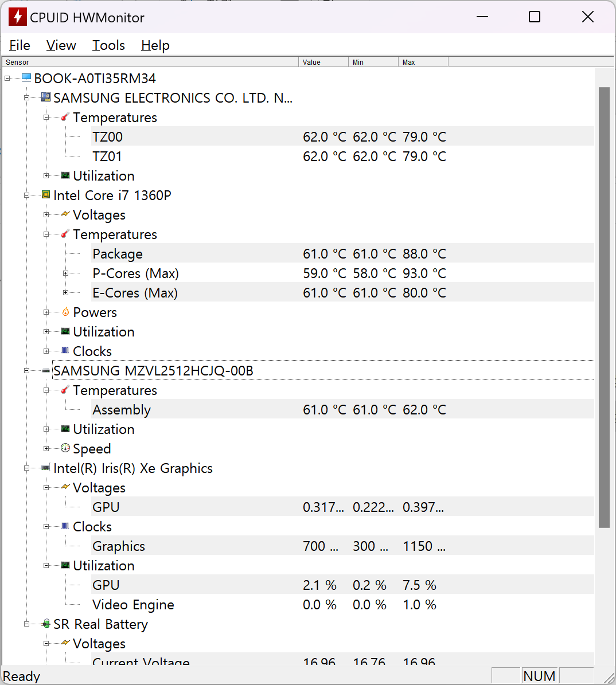Click the Clocks waveform icon under Intel Core i7

pos(65,350)
